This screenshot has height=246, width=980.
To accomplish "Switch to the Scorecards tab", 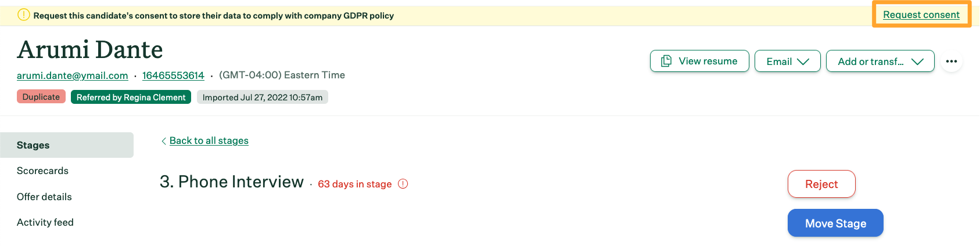I will click(42, 171).
